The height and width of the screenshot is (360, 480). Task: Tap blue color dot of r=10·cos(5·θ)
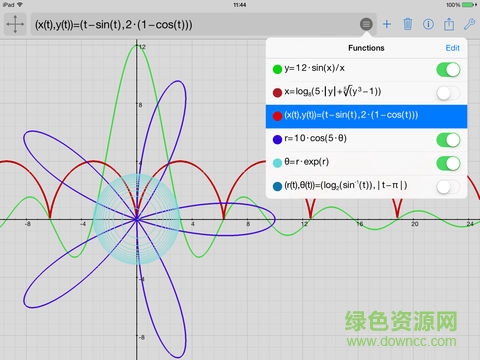(277, 139)
